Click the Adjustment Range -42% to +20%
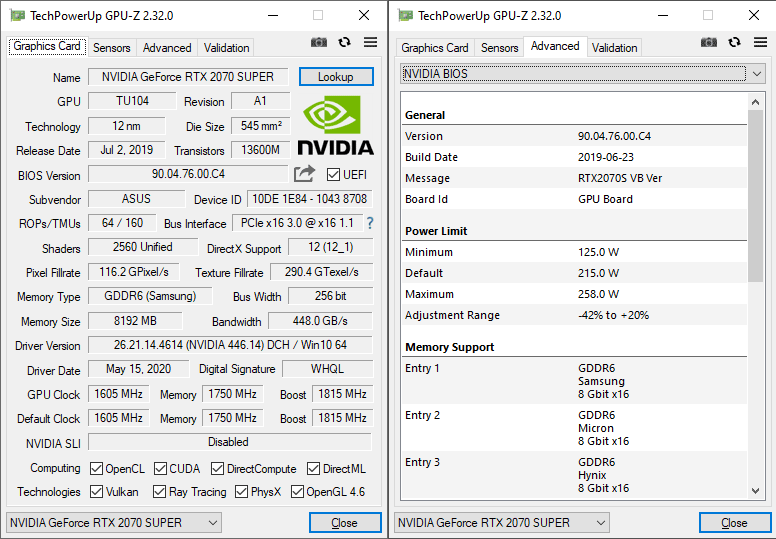Screen dimensions: 776x539 pos(613,315)
